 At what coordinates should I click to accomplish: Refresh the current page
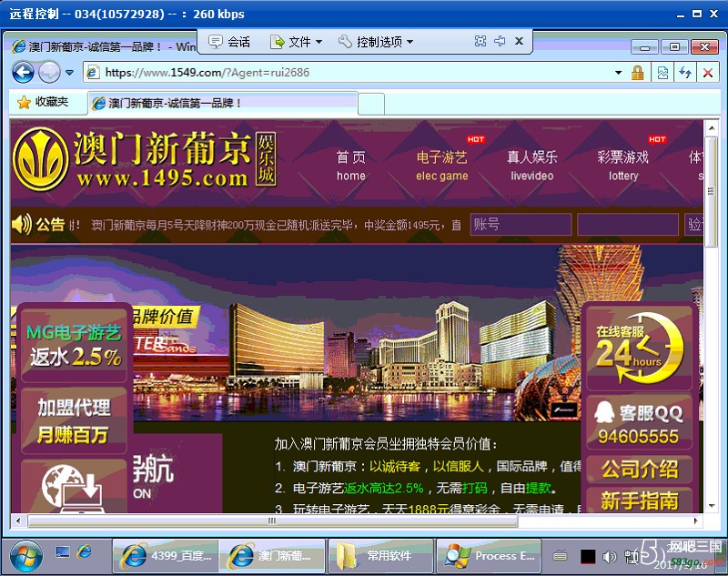pyautogui.click(x=685, y=73)
